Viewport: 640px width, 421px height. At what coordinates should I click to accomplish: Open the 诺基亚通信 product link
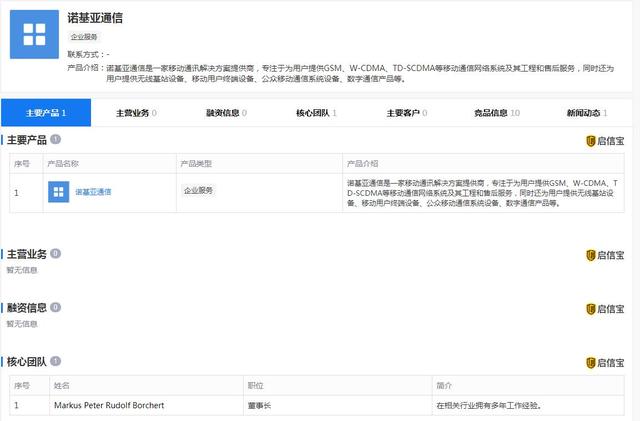click(x=93, y=192)
